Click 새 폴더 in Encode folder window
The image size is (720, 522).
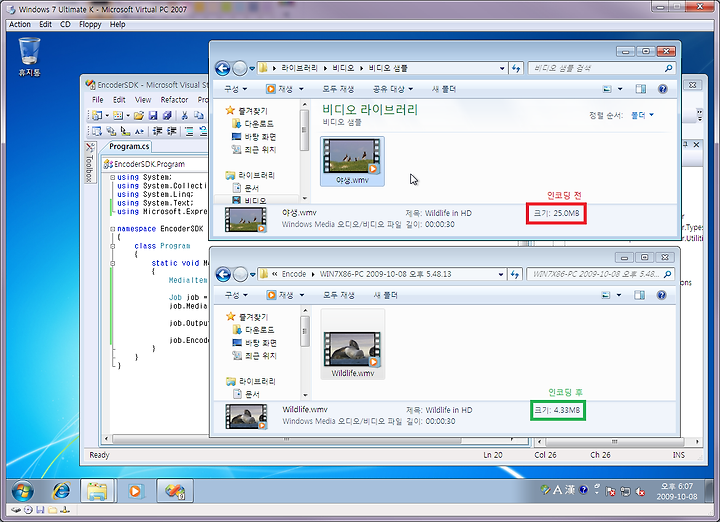click(x=385, y=295)
